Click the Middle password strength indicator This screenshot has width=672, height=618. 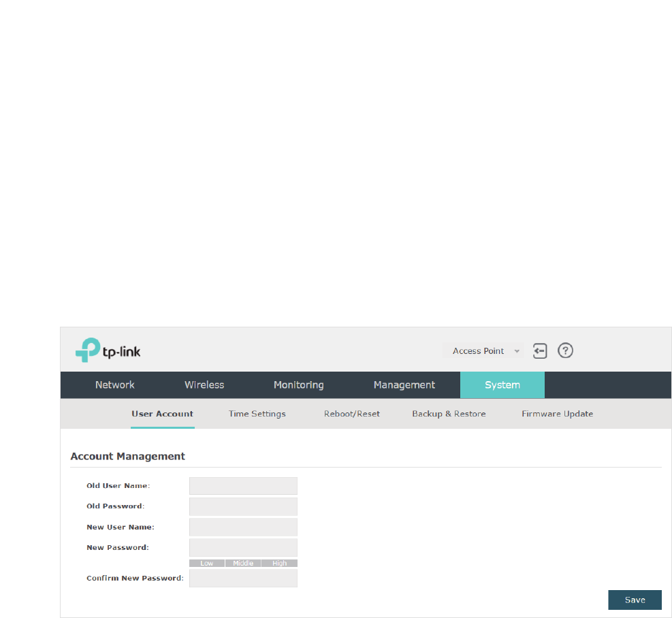click(243, 563)
